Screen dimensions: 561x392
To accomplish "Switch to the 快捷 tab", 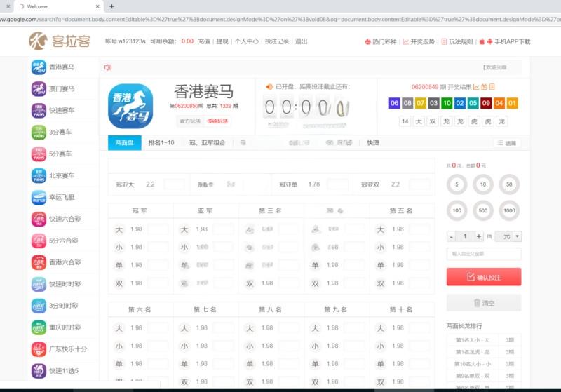I will 373,143.
